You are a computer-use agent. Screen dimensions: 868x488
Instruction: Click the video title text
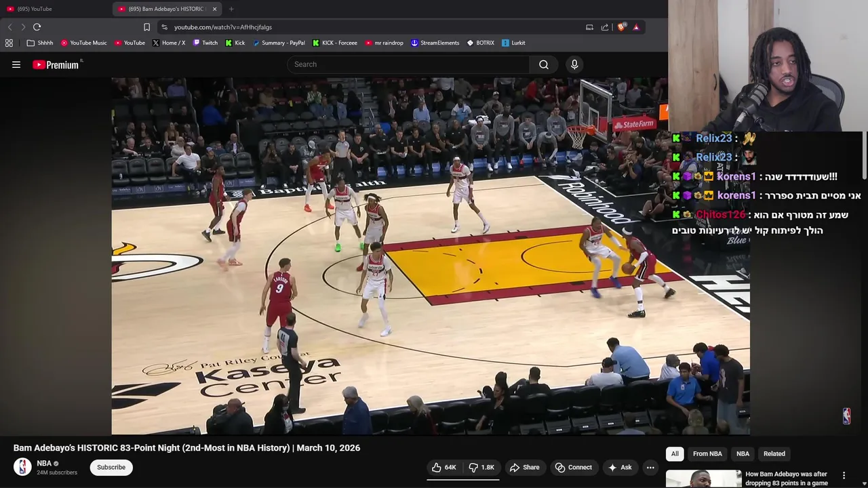tap(186, 448)
